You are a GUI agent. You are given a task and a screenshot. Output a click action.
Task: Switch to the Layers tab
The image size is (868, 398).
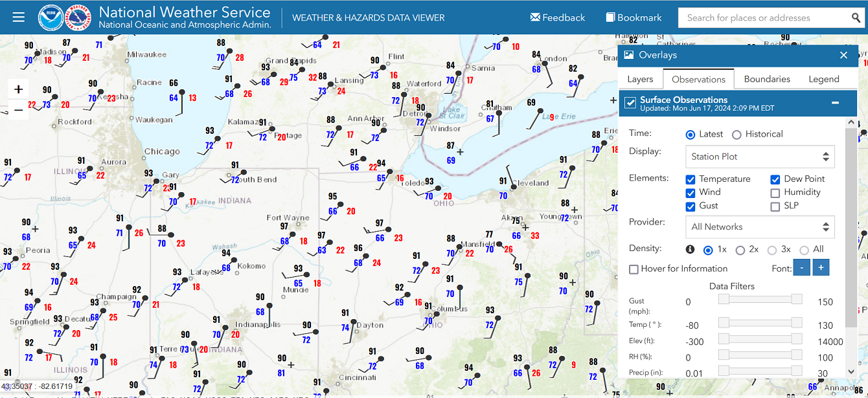pos(640,79)
